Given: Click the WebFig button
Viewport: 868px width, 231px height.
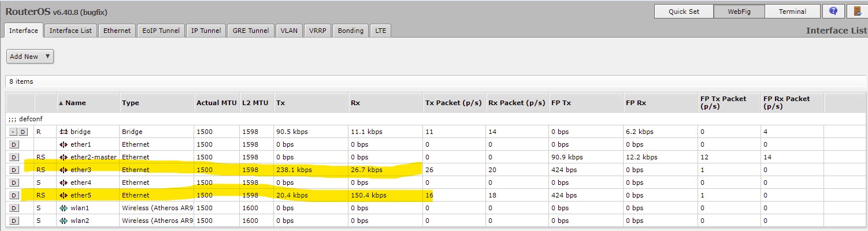Looking at the screenshot, I should click(739, 12).
